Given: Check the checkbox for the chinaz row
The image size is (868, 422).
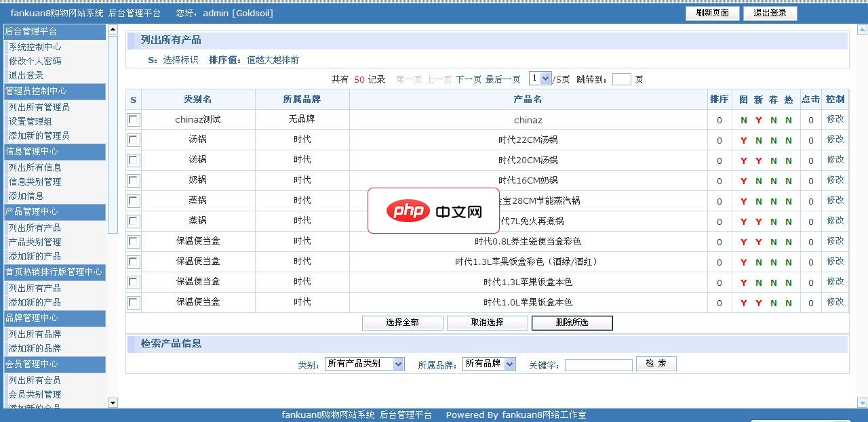Looking at the screenshot, I should pos(133,120).
